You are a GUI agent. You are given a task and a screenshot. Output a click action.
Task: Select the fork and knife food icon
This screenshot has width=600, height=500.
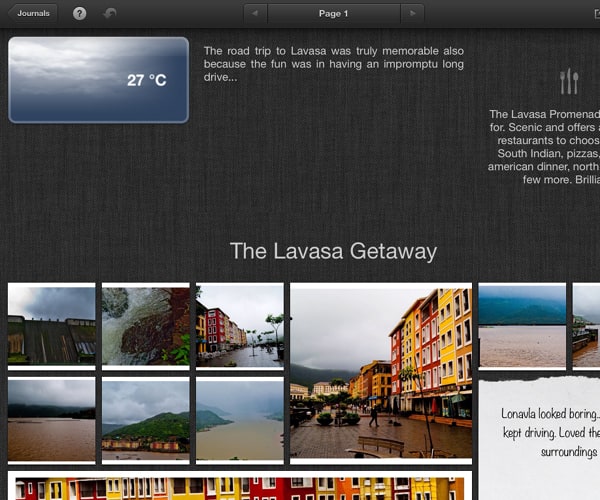(x=569, y=81)
